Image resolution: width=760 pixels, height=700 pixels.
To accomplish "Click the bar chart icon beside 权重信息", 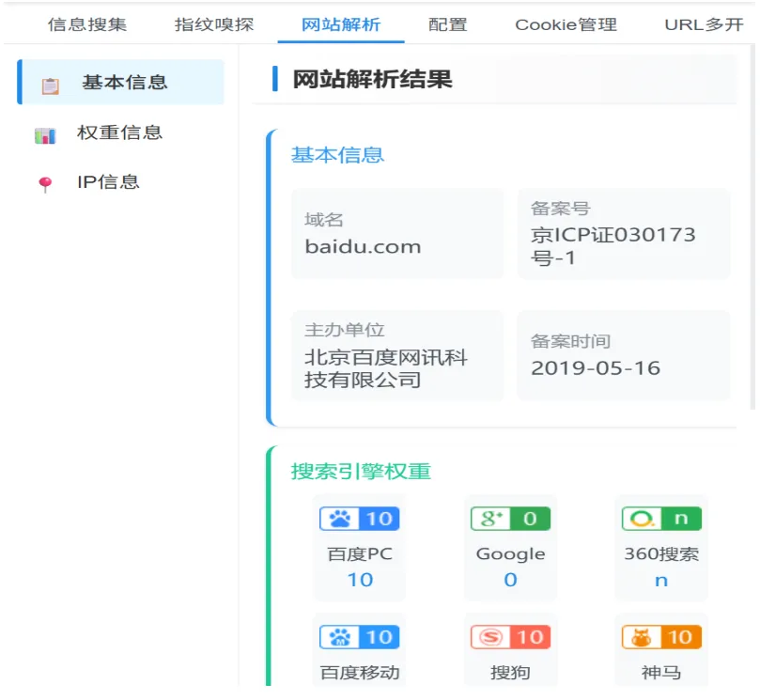I will (45, 135).
